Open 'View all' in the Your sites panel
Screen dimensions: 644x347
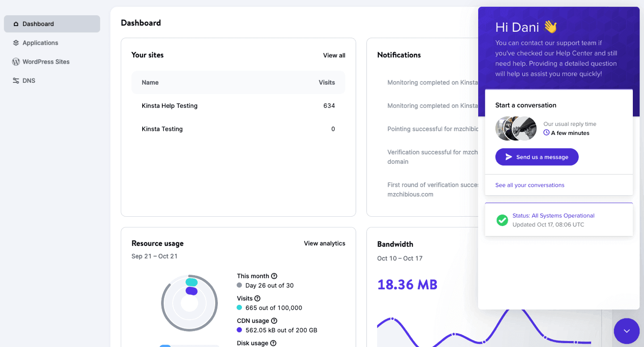334,55
